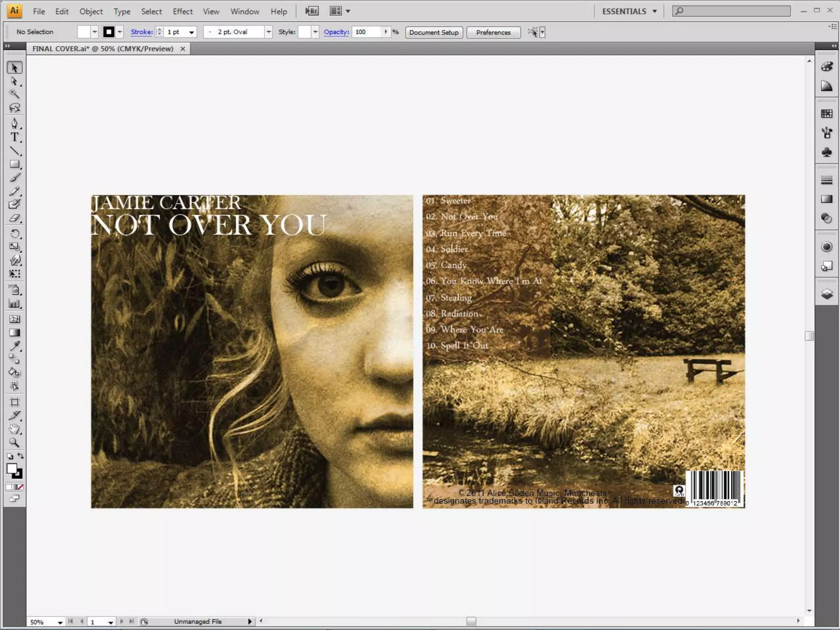Select the Pen tool
Screen dimensions: 840x630
coord(14,123)
